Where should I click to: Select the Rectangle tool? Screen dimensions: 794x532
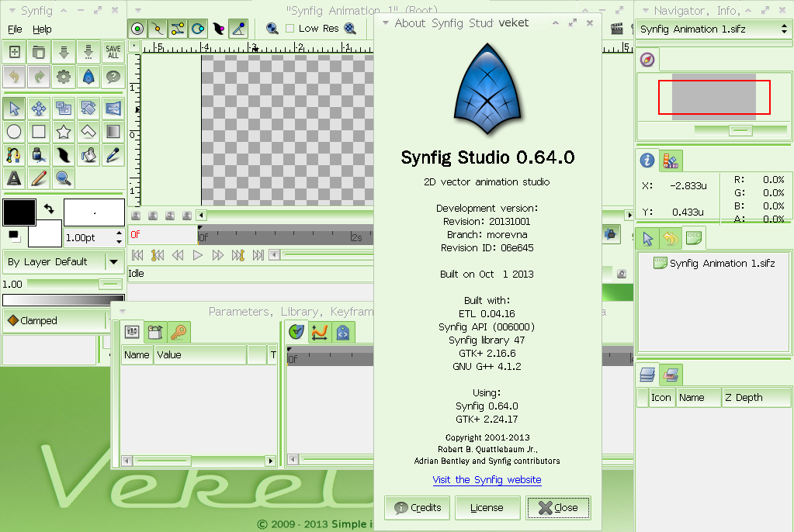39,132
